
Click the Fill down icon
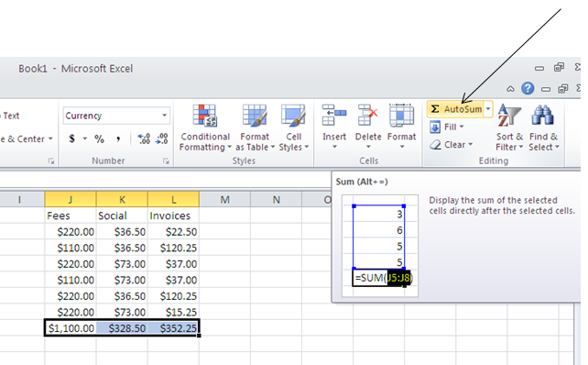click(435, 127)
